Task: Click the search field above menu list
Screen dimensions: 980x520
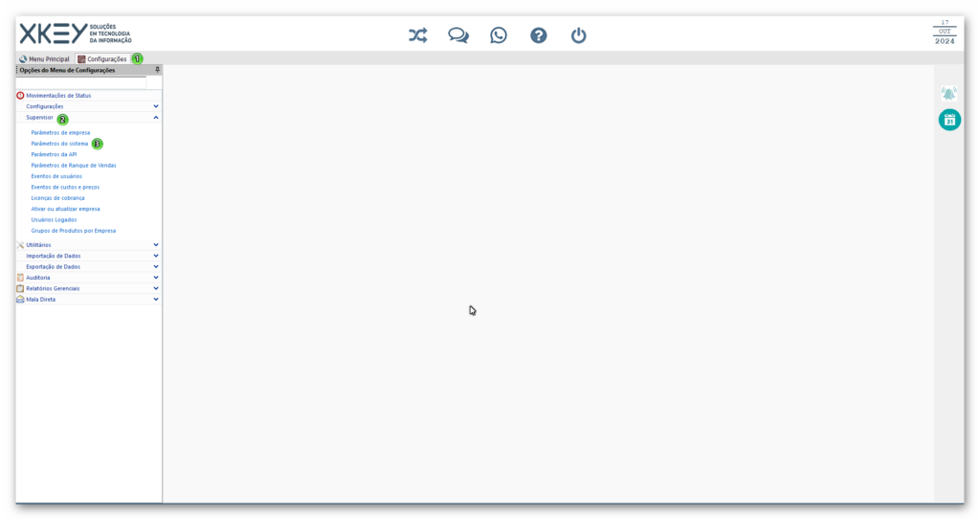Action: pos(81,82)
